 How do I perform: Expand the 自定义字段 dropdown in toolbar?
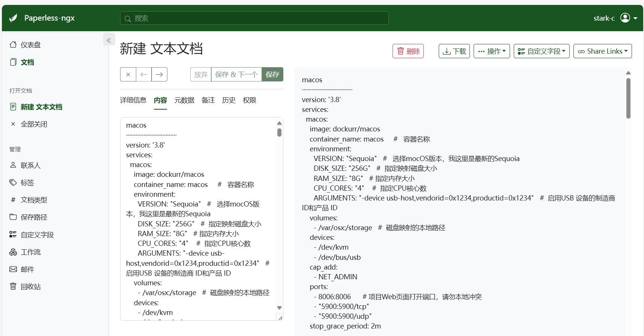[542, 51]
